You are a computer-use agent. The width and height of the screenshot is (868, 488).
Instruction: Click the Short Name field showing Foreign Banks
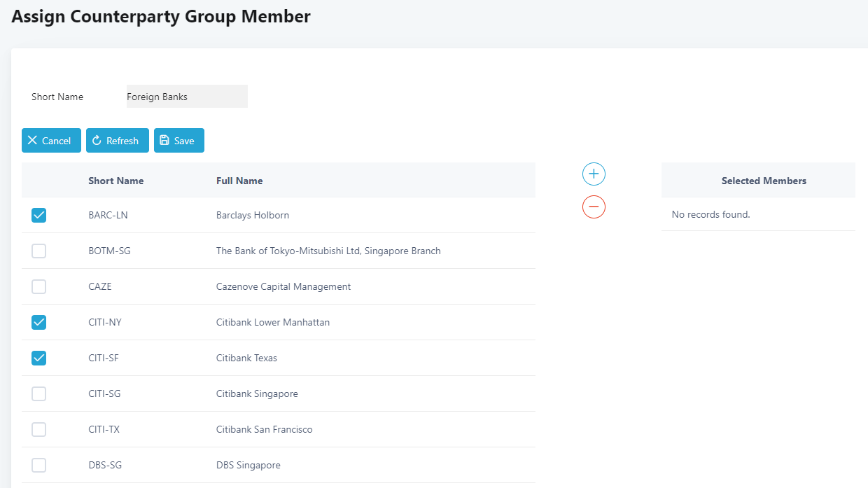[x=187, y=97]
